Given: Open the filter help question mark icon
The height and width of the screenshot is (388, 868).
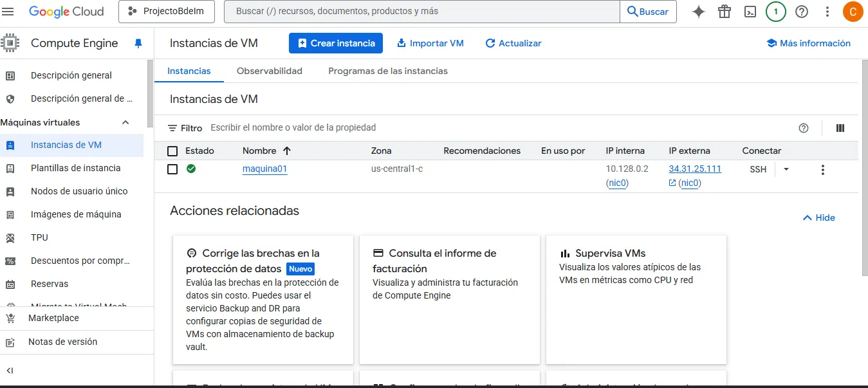Looking at the screenshot, I should coord(804,128).
